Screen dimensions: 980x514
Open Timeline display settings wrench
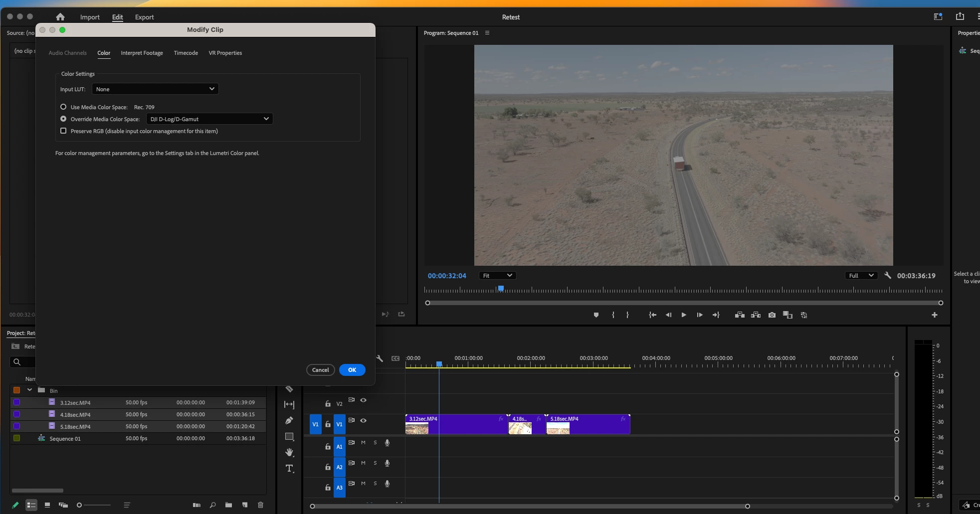[x=380, y=358]
